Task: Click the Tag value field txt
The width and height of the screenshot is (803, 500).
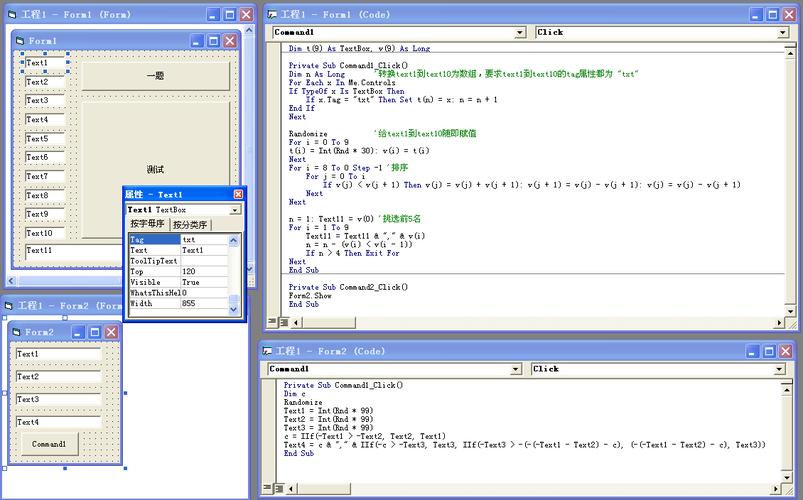Action: click(x=204, y=240)
